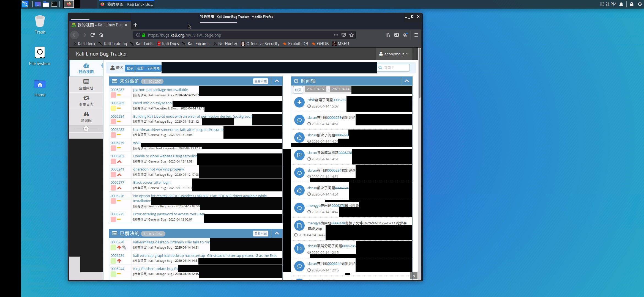Image resolution: width=644 pixels, height=297 pixels.
Task: Bookmark this page with star icon
Action: [x=351, y=35]
